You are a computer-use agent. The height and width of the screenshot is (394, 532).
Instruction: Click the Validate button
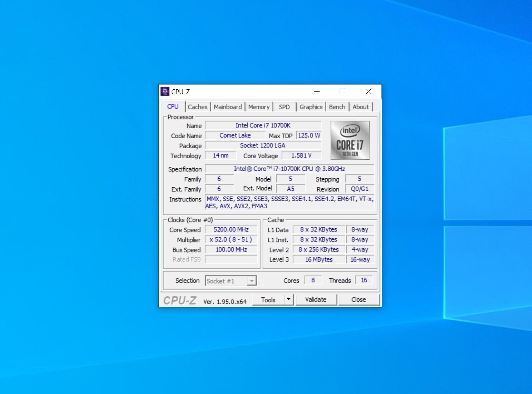[x=316, y=299]
